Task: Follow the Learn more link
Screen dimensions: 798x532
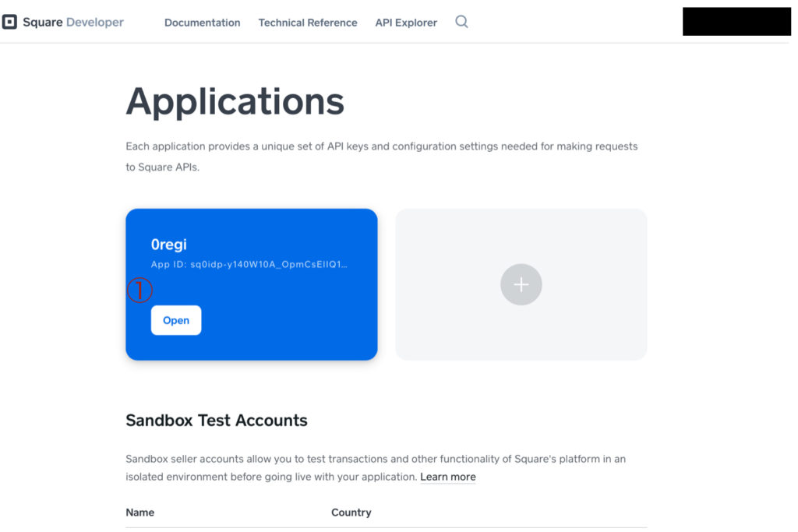Action: pos(447,477)
